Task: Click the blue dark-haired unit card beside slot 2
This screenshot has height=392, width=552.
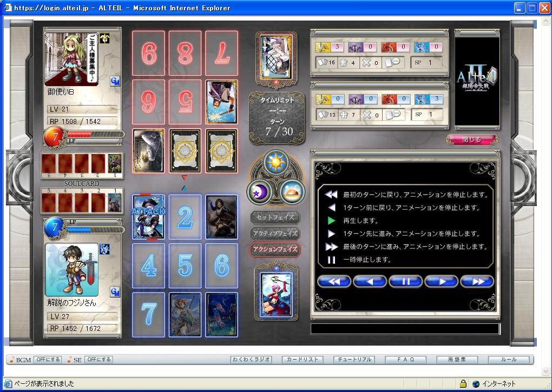Action: 222,217
